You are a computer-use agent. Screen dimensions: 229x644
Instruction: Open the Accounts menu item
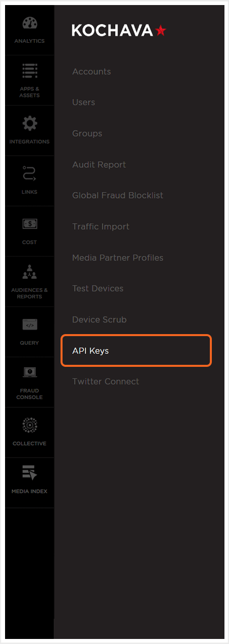pyautogui.click(x=91, y=72)
